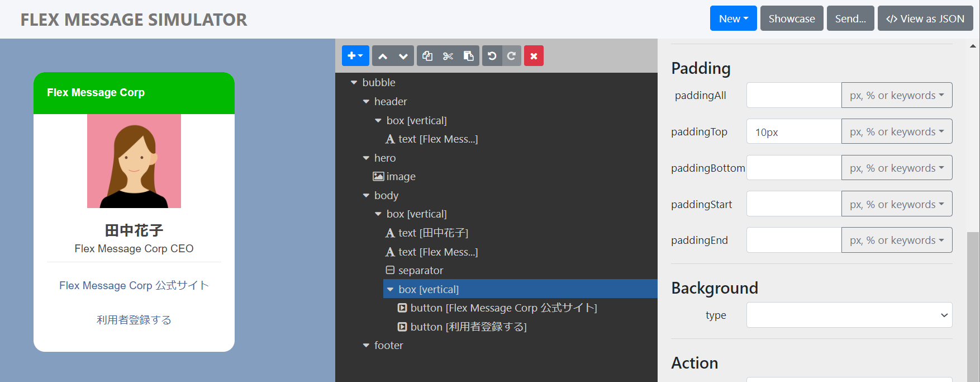Move selected element up with arrow
Image resolution: width=980 pixels, height=382 pixels.
(383, 56)
